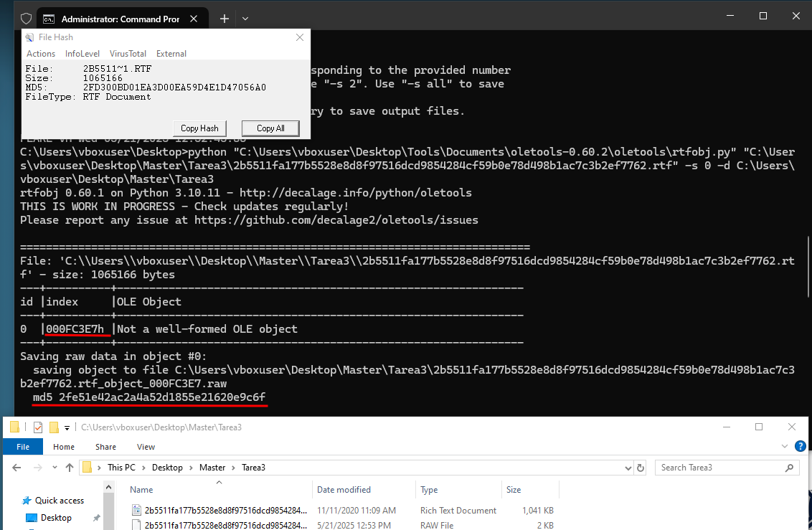This screenshot has width=812, height=530.
Task: Open the Actions menu in File Hash
Action: [41, 54]
